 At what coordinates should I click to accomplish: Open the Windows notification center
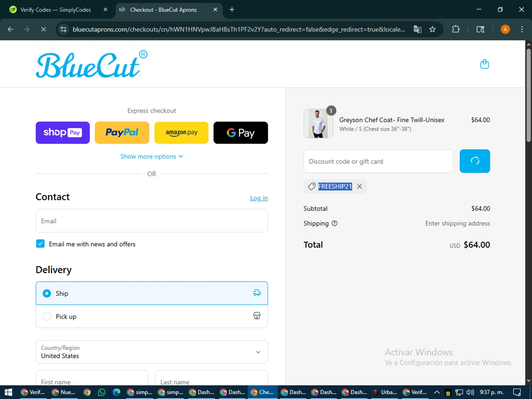pyautogui.click(x=517, y=392)
